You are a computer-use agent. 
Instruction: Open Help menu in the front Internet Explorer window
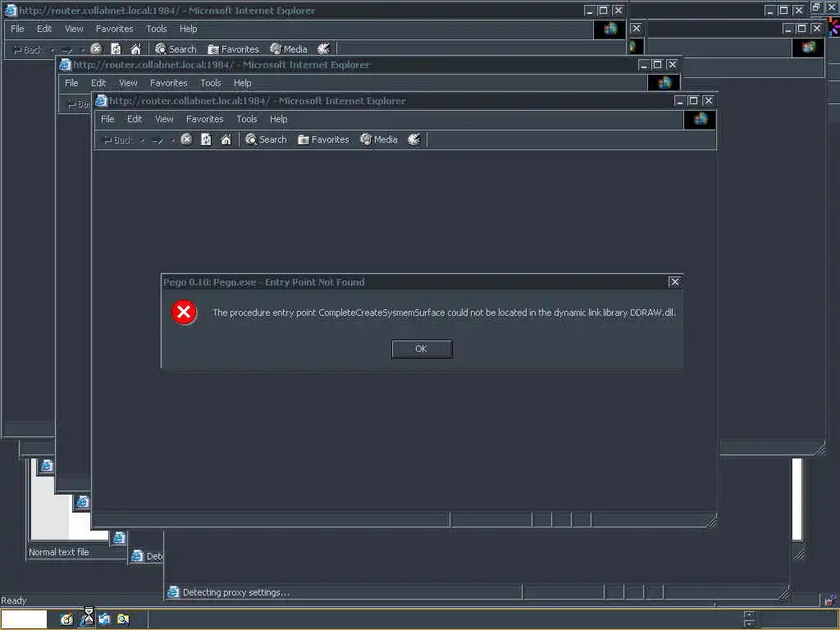click(x=279, y=119)
